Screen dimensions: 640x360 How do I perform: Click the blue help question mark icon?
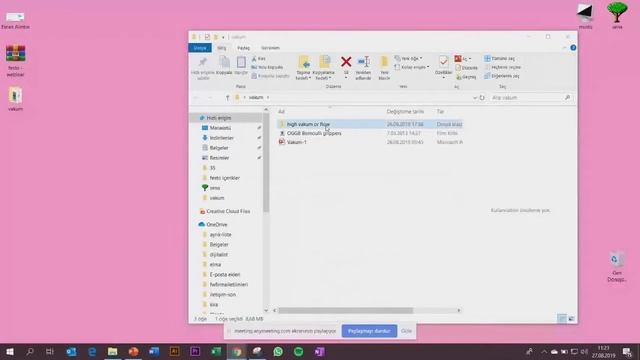click(573, 48)
